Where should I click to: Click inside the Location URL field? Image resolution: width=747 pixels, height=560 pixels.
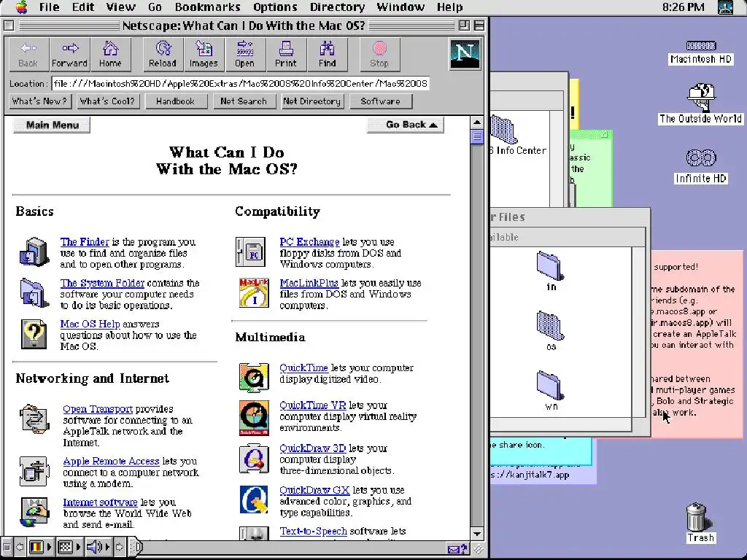[240, 84]
